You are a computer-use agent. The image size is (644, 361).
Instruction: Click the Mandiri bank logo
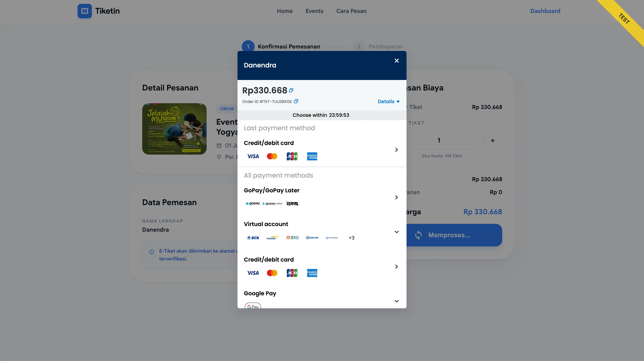click(272, 238)
